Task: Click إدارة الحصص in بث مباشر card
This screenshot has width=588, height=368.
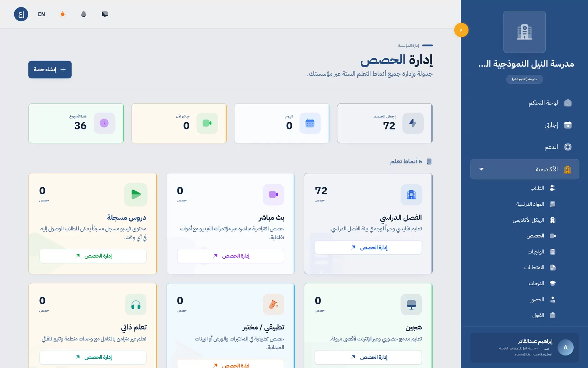Action: pos(230,256)
